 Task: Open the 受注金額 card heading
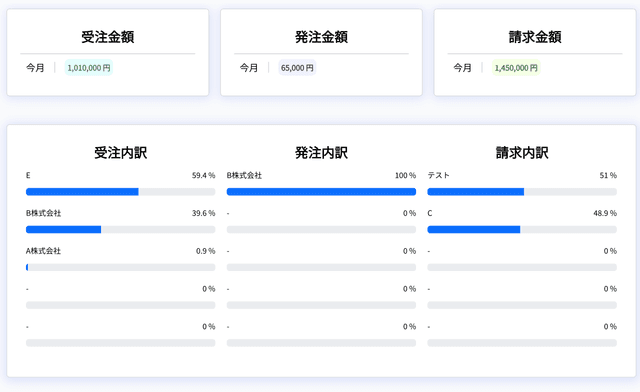coord(108,37)
